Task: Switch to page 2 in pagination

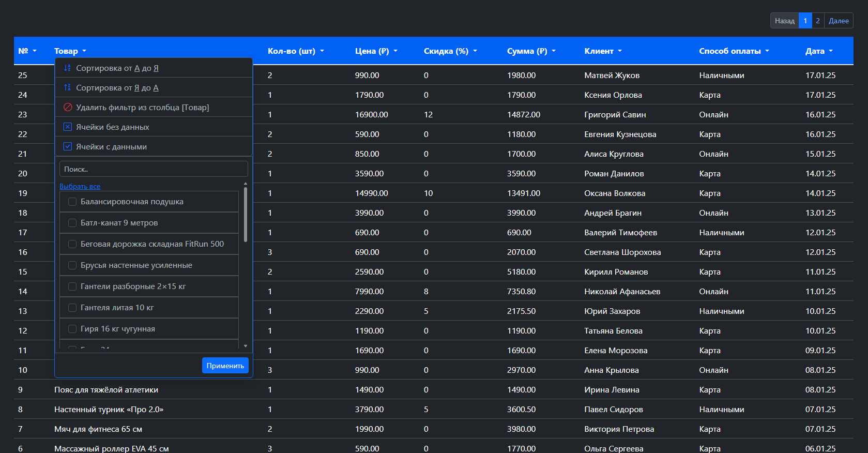Action: coord(818,21)
